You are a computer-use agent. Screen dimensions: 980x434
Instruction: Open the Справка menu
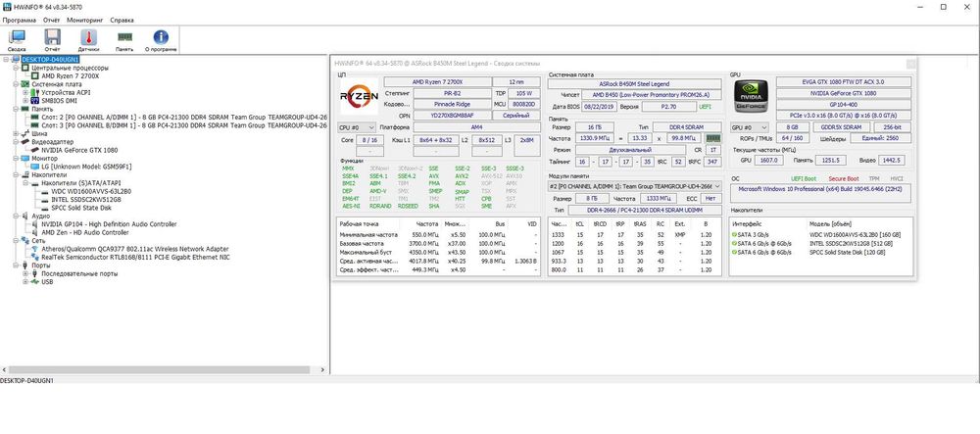[x=122, y=20]
